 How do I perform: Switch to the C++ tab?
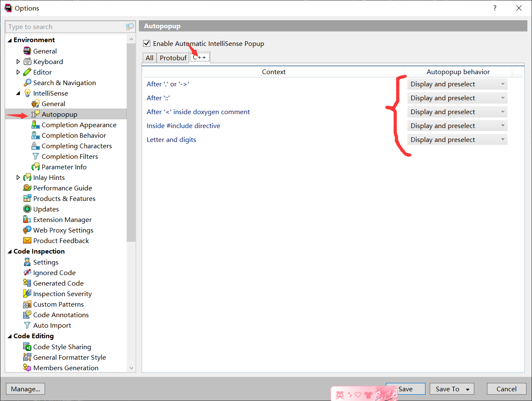199,57
